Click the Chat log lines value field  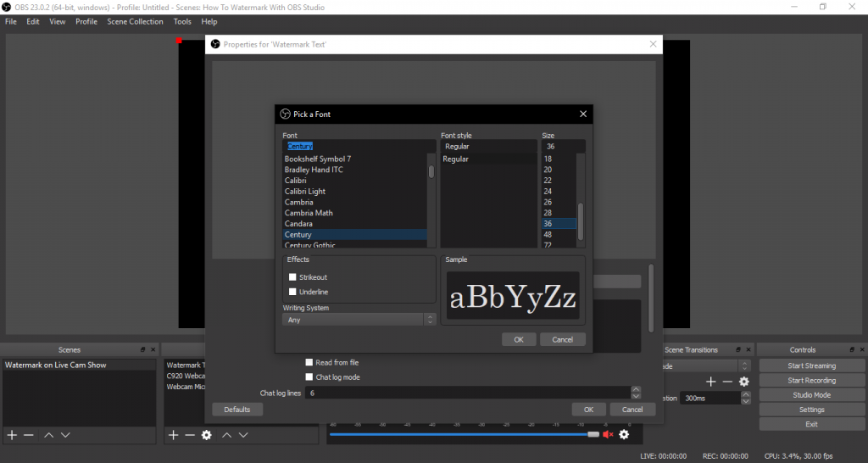(468, 393)
